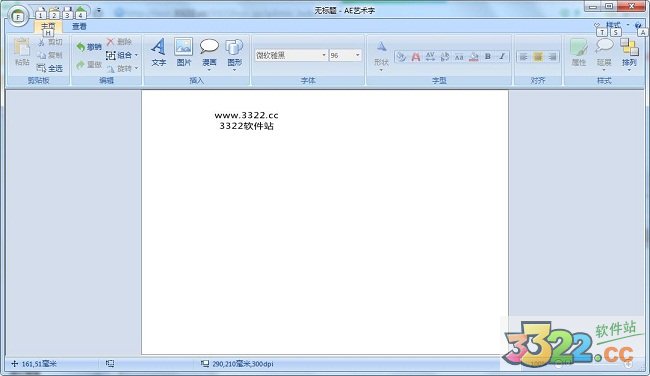The image size is (650, 376).
Task: Set align right in the 对齐 group
Action: (552, 57)
